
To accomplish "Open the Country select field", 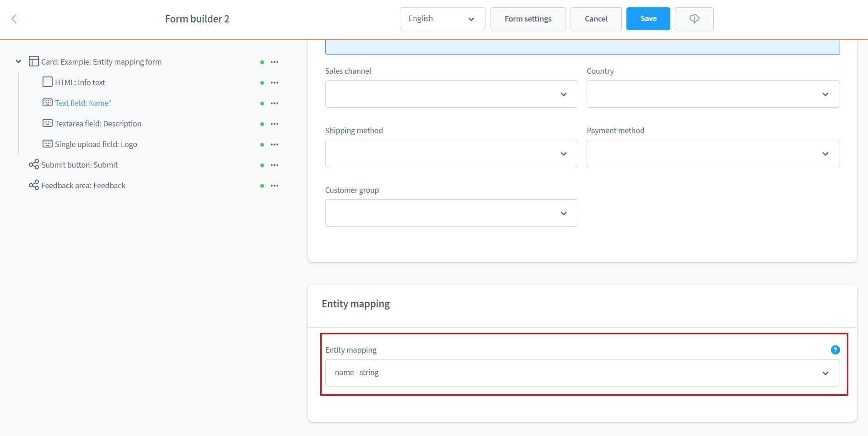I will click(x=712, y=94).
